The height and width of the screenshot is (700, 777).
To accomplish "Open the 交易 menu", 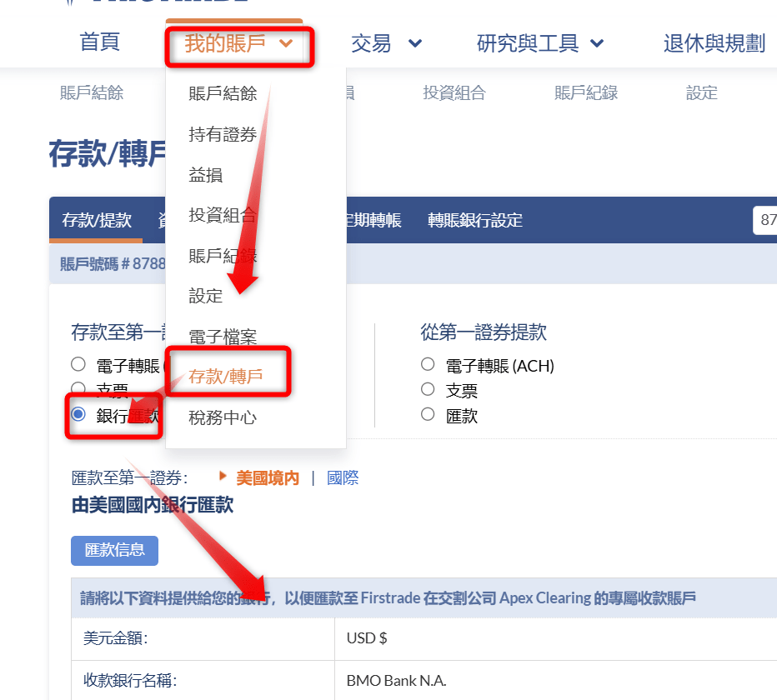I will point(371,43).
